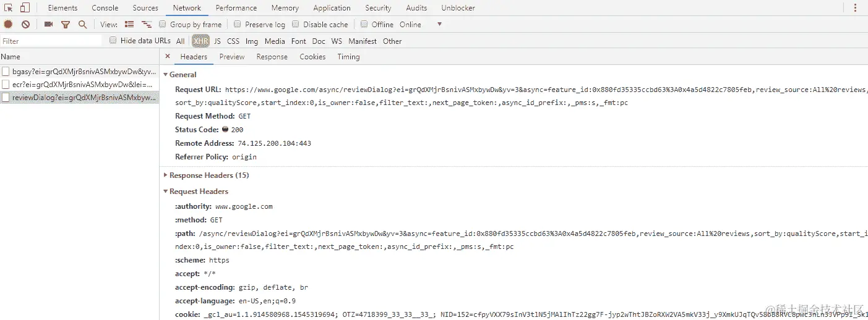
Task: Toggle the device toolbar icon
Action: coord(25,8)
